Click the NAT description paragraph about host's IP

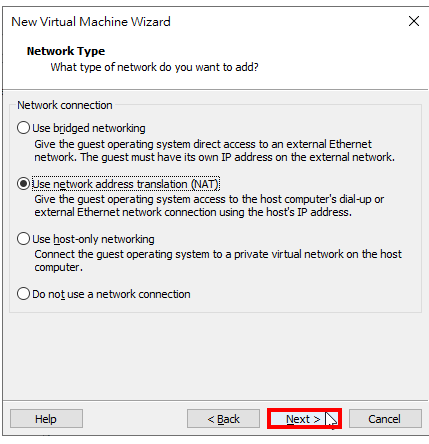209,206
